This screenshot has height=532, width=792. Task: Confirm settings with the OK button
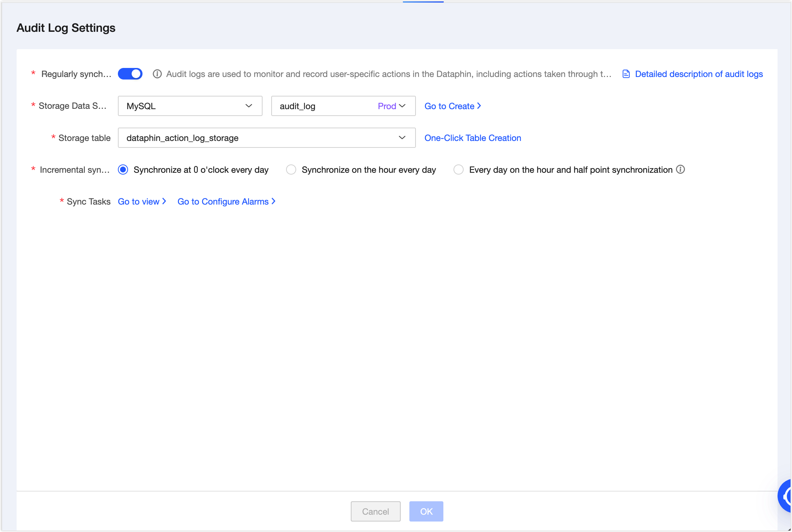[x=426, y=511]
